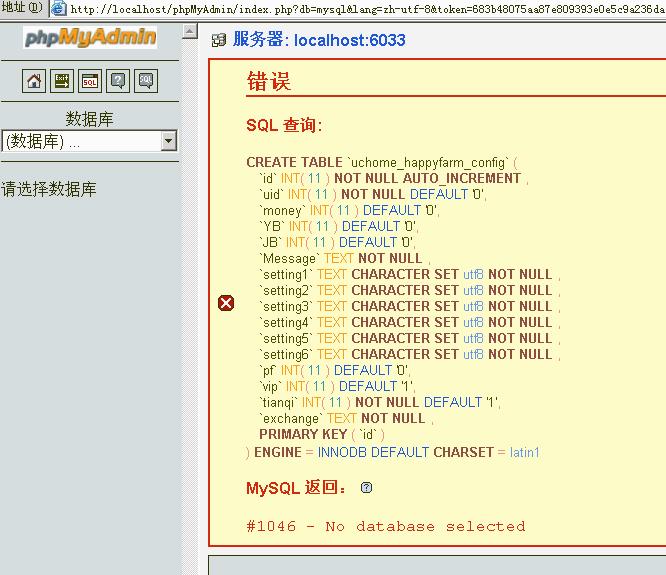Open the phpMyAdmin documentation help icon

(x=118, y=81)
